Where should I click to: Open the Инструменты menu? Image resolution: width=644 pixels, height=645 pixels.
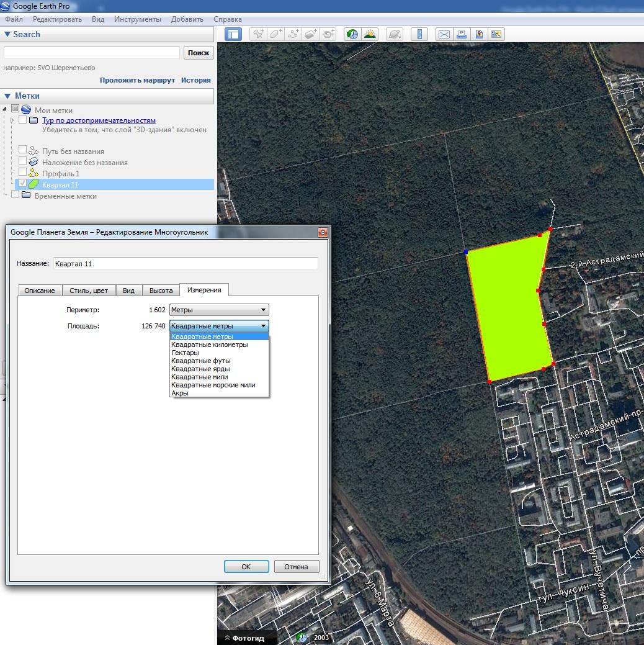coord(137,19)
